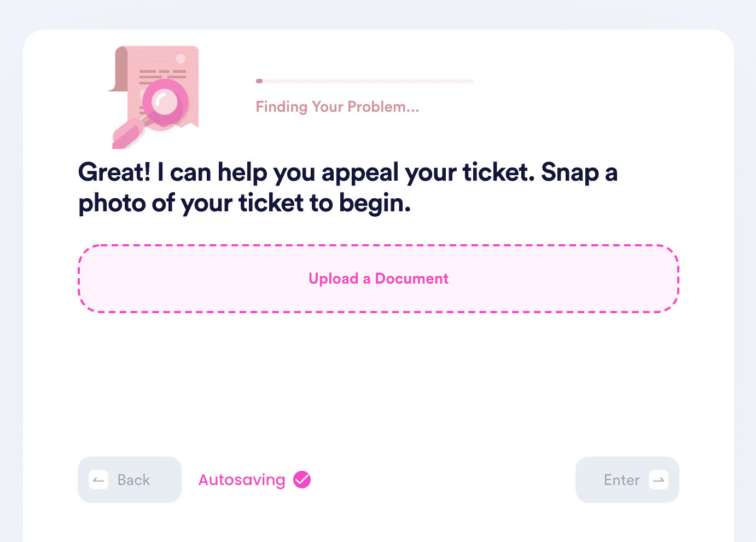
Task: Click the left arrow icon inside Back
Action: (x=98, y=480)
